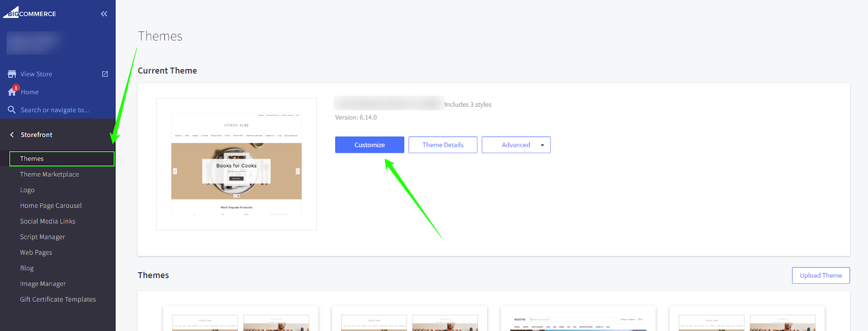Open Themes in the sidebar
This screenshot has height=331, width=868.
(x=32, y=159)
